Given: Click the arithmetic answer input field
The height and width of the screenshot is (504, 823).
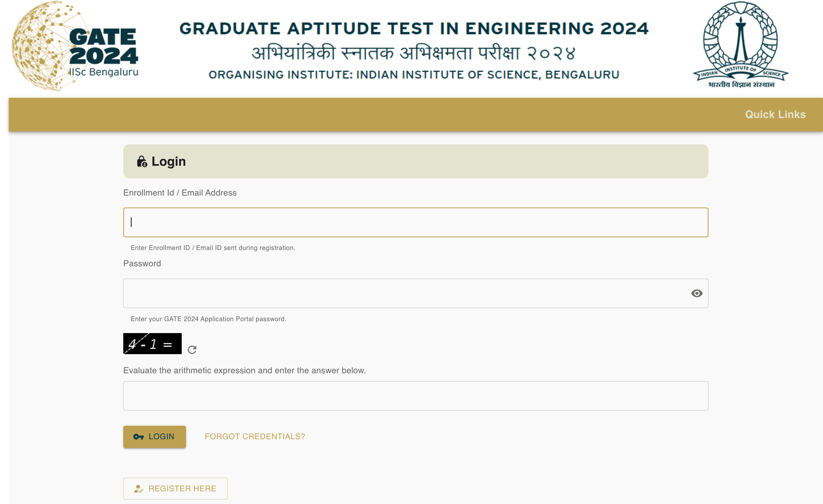Looking at the screenshot, I should pyautogui.click(x=415, y=396).
